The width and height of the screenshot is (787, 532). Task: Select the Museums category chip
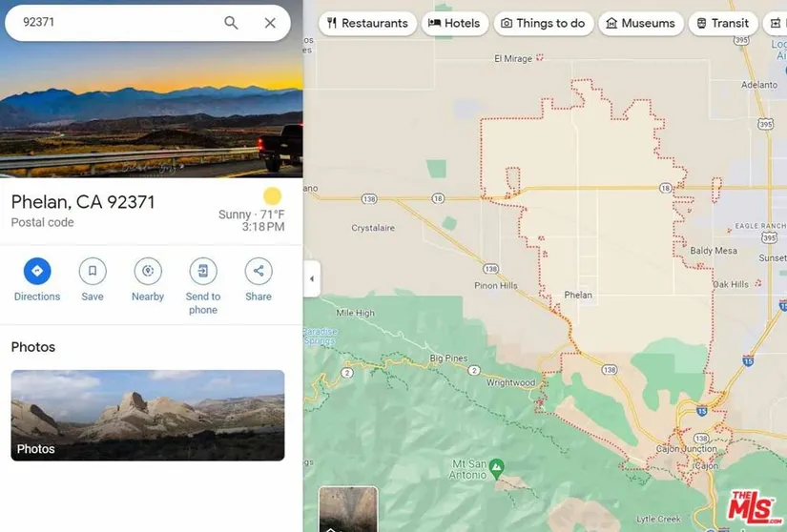[641, 23]
